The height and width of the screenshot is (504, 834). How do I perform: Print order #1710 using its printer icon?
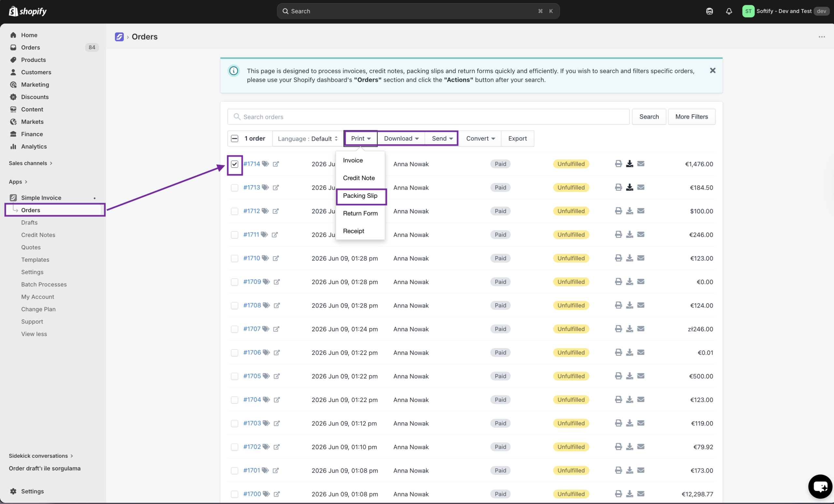(x=618, y=258)
